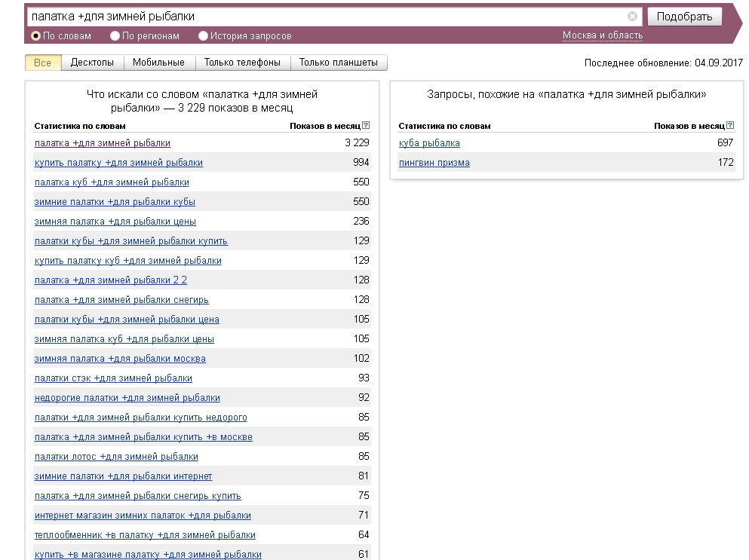Open 'палатки стэк +для зимней рыбалки' link
The width and height of the screenshot is (749, 560).
(113, 378)
